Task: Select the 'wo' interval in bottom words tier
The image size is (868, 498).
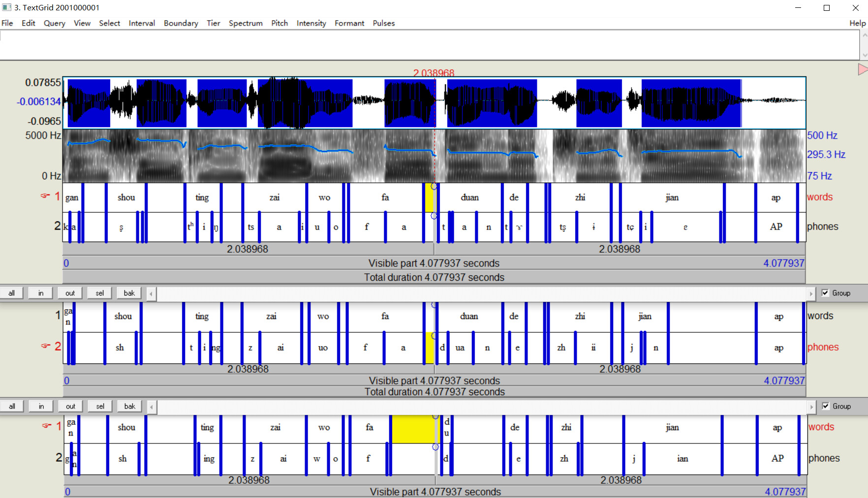Action: click(x=324, y=428)
